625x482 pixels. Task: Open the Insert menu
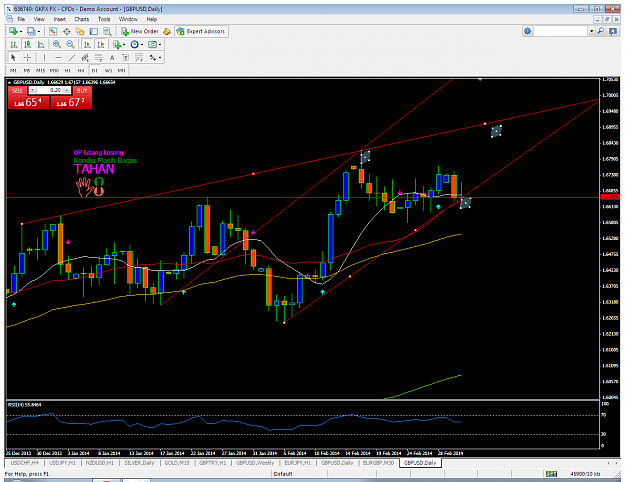click(x=59, y=19)
